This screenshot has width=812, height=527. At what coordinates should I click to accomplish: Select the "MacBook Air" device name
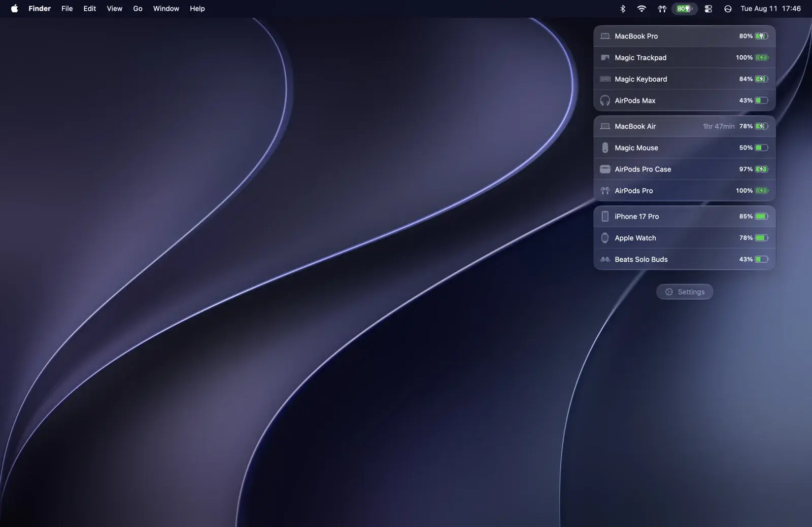pyautogui.click(x=635, y=126)
